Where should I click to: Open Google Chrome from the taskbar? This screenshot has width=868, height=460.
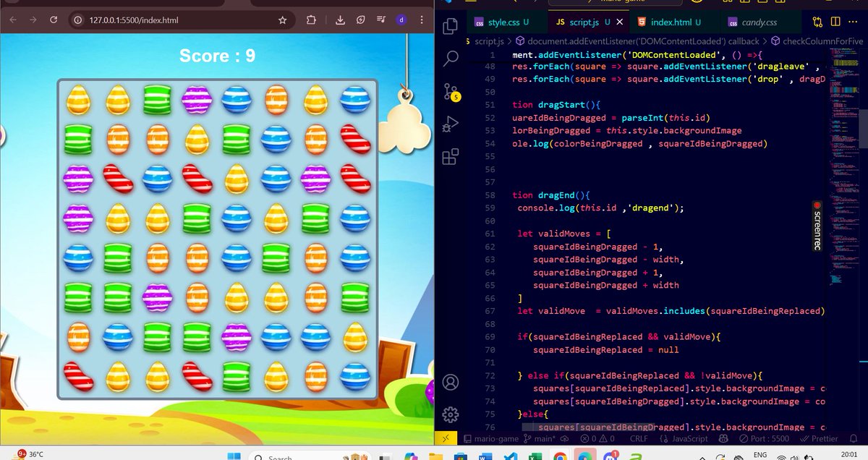pos(560,456)
